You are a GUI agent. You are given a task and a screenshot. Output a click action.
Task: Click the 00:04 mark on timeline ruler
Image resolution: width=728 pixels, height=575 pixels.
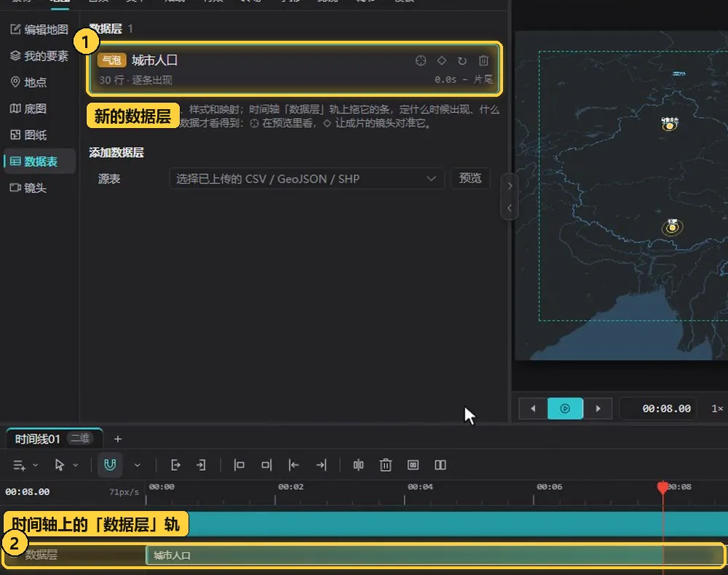coord(421,487)
